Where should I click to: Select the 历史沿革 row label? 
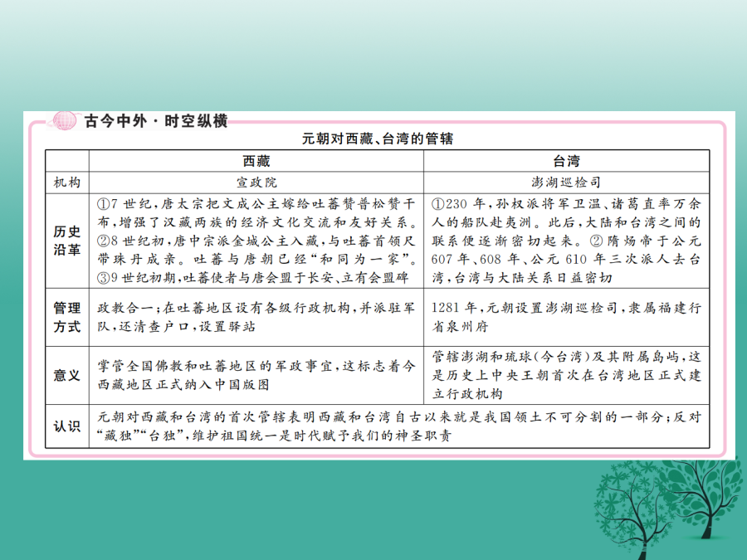coord(67,241)
